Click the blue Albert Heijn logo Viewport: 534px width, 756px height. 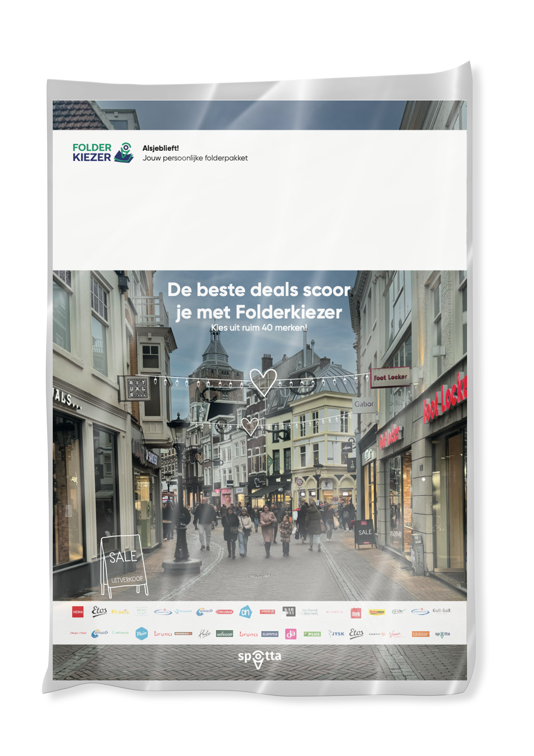(x=245, y=612)
